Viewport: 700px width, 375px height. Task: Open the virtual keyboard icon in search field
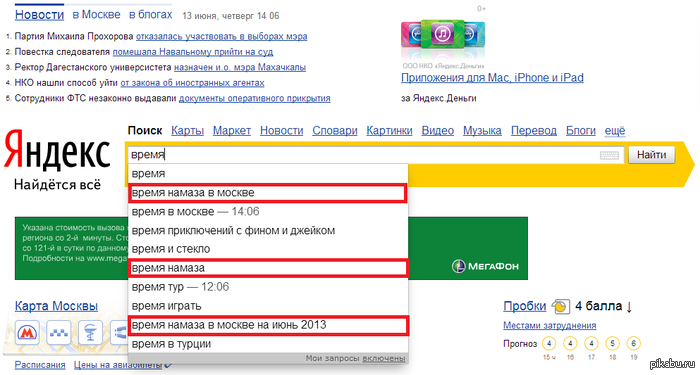tap(609, 155)
